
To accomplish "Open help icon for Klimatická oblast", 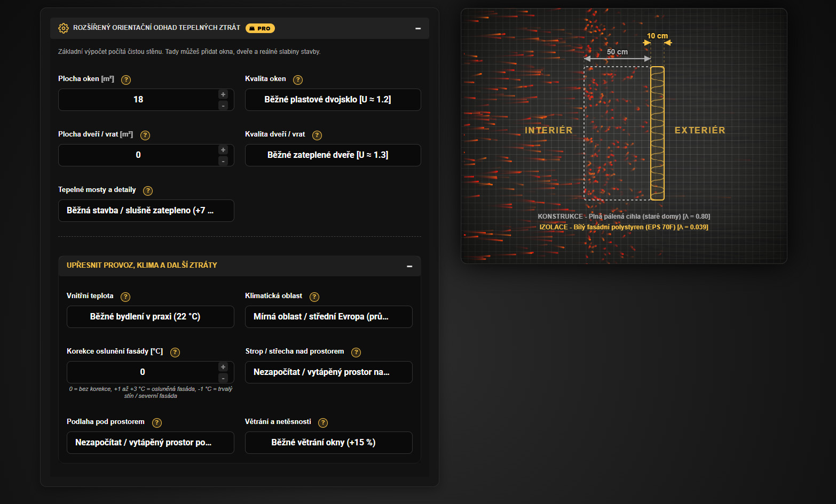I will (x=314, y=297).
